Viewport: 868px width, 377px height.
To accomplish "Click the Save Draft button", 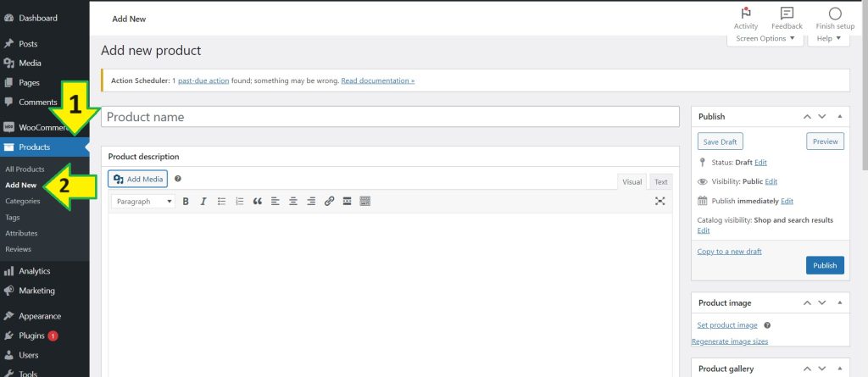I will 720,141.
